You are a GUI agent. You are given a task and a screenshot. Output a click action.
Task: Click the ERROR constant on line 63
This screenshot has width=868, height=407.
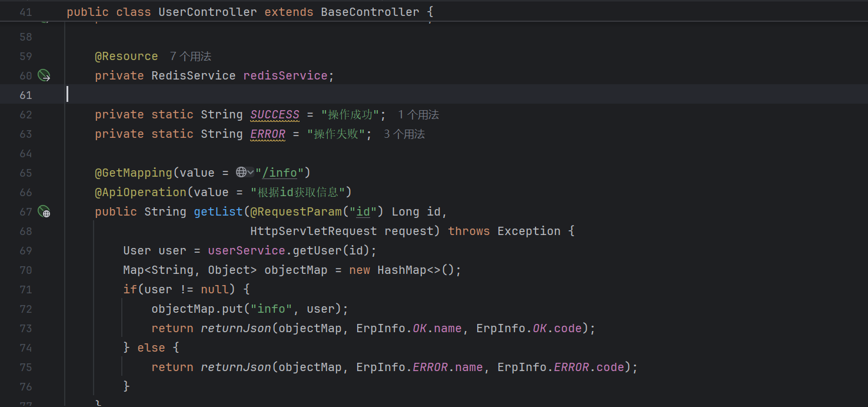tap(268, 134)
